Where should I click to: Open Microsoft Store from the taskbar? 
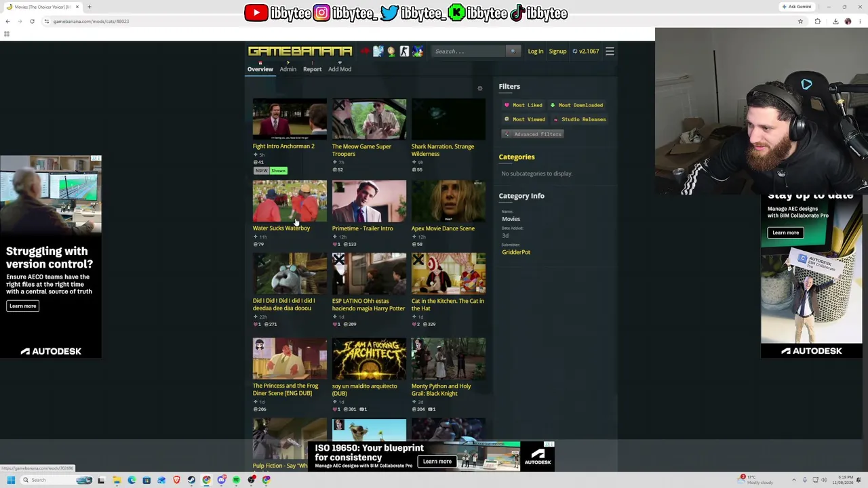[146, 480]
